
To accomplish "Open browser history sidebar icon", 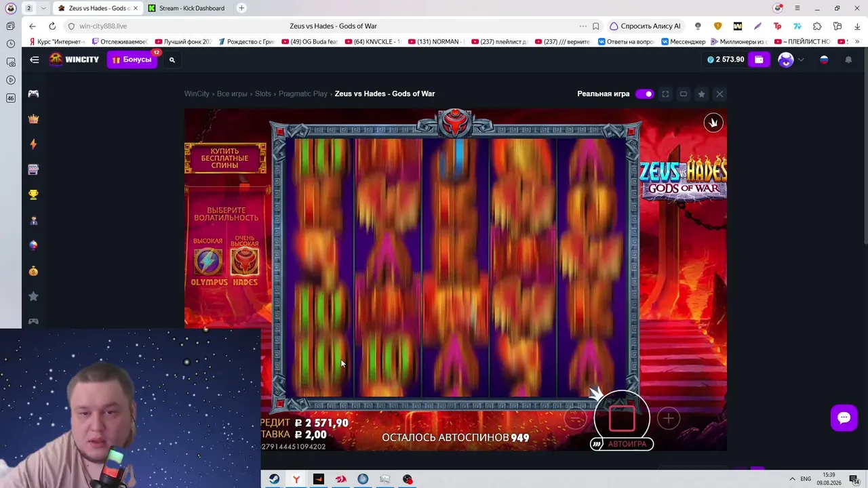I will pos(11,44).
